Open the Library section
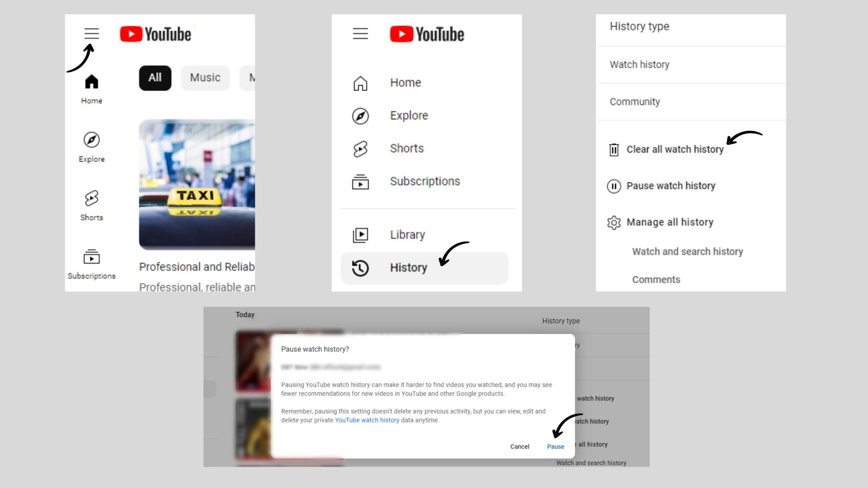868x488 pixels. click(407, 234)
